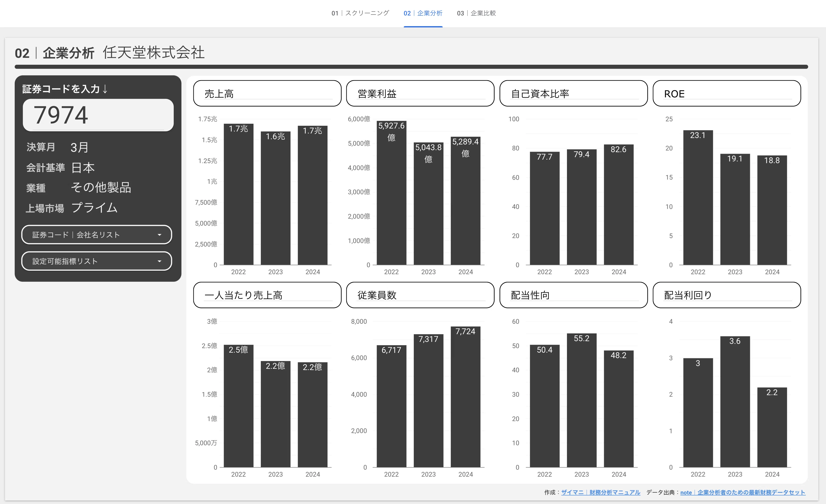Click the 決算月 value 3月
Screen dimensions: 826x504
pos(79,147)
